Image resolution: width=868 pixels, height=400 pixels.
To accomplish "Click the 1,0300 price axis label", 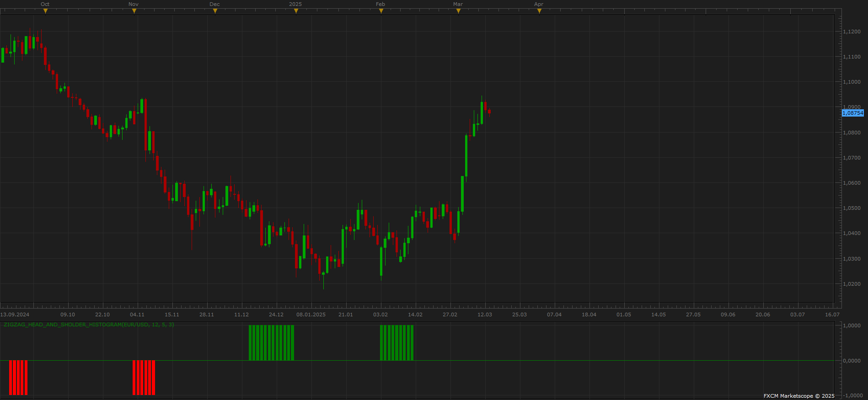I will click(852, 259).
